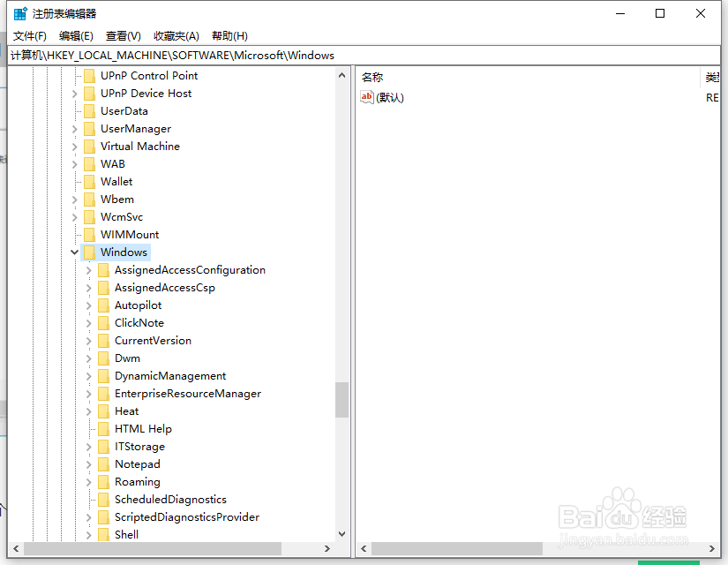Screen dimensions: 728x565
Task: Click the AssignedAccessConfiguration folder icon
Action: pos(104,270)
